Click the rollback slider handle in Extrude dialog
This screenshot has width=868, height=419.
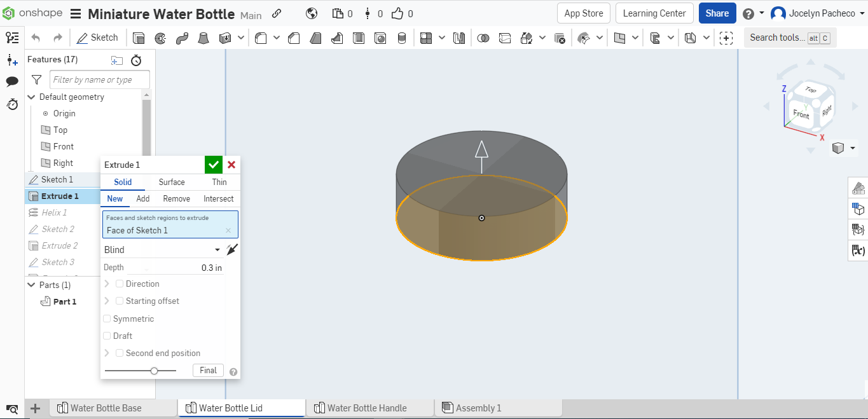(154, 371)
